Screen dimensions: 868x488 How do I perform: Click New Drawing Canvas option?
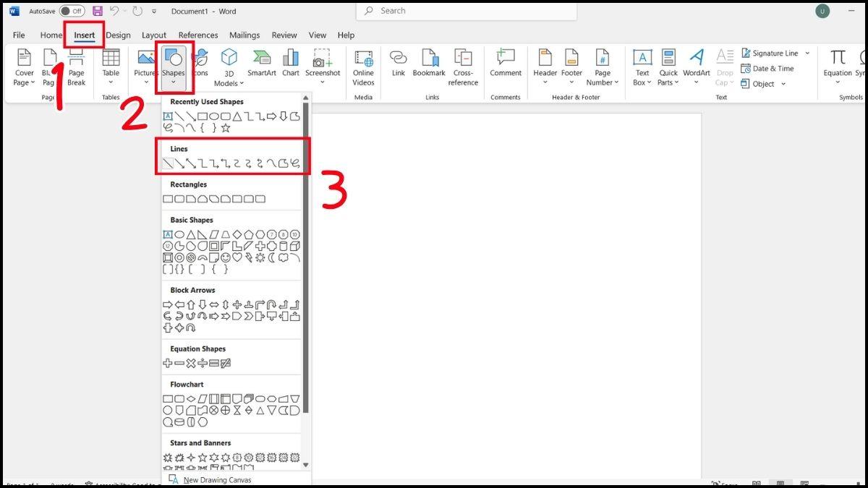point(217,480)
